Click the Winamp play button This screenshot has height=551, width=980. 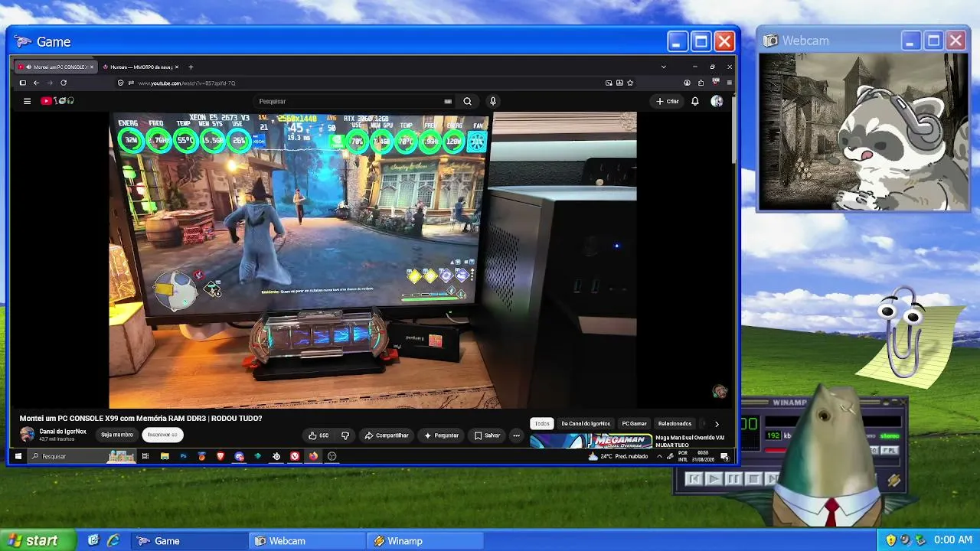(x=714, y=479)
